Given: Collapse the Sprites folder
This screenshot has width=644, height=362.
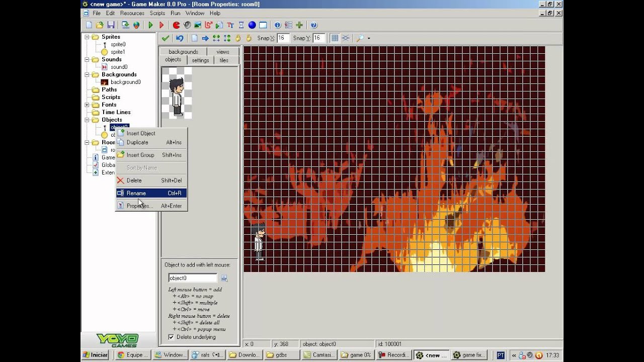Looking at the screenshot, I should click(87, 37).
